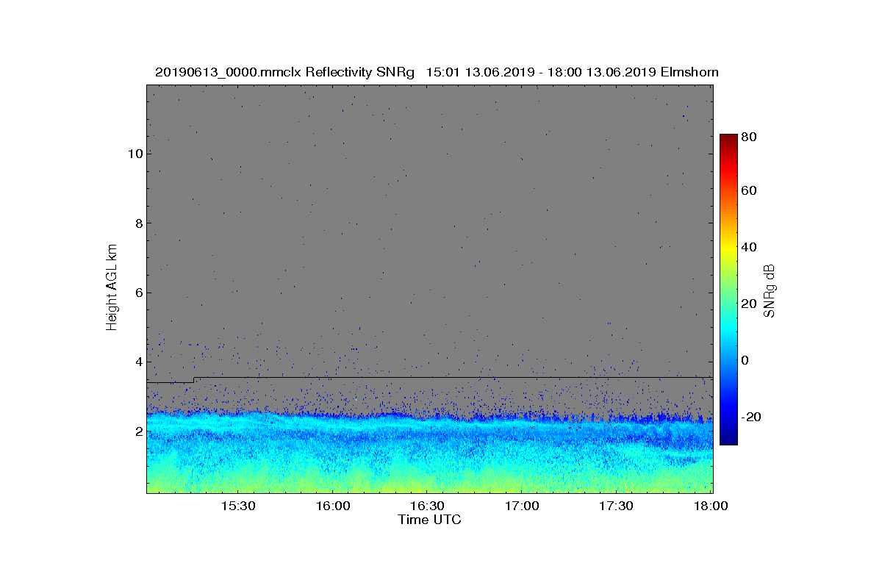The width and height of the screenshot is (882, 588).
Task: Click the height tick label 2
Action: [x=137, y=431]
